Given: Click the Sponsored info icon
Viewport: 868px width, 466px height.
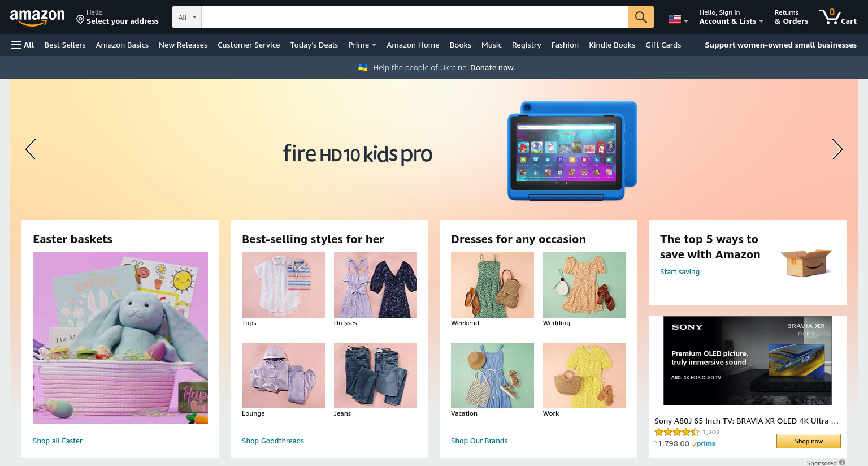Looking at the screenshot, I should 842,463.
